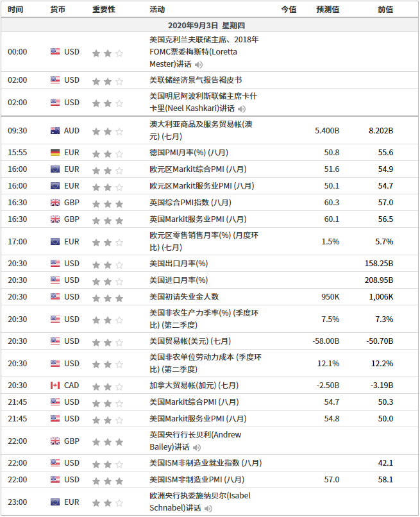Click forecast value 950K
Screen dimensions: 420x517
click(x=330, y=297)
